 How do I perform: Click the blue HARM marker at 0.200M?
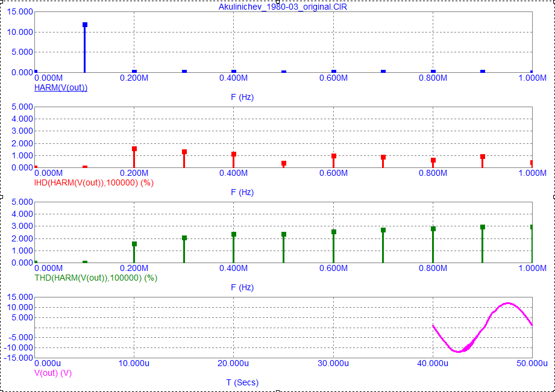coord(134,72)
